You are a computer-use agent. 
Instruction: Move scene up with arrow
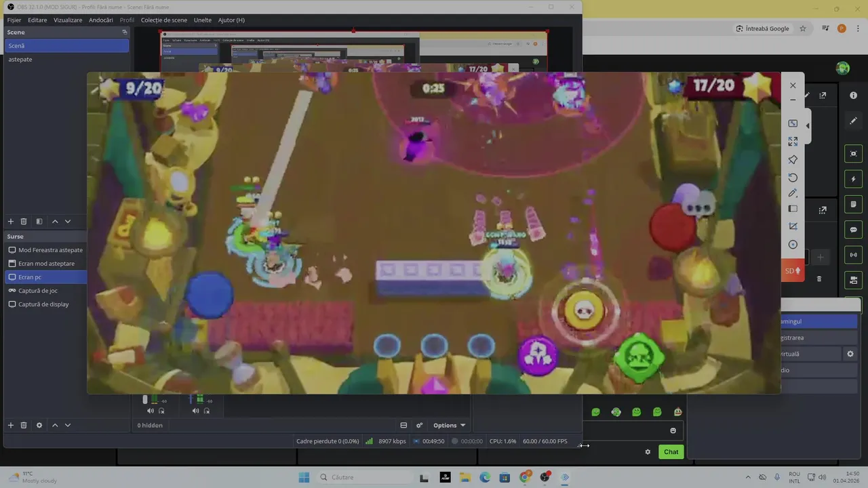(55, 222)
